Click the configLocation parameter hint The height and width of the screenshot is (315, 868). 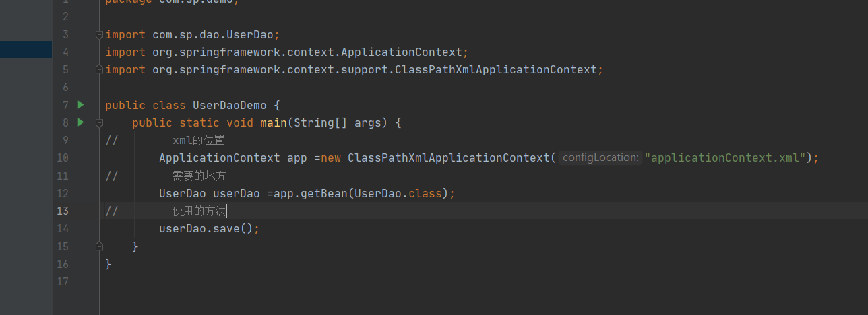(x=600, y=157)
